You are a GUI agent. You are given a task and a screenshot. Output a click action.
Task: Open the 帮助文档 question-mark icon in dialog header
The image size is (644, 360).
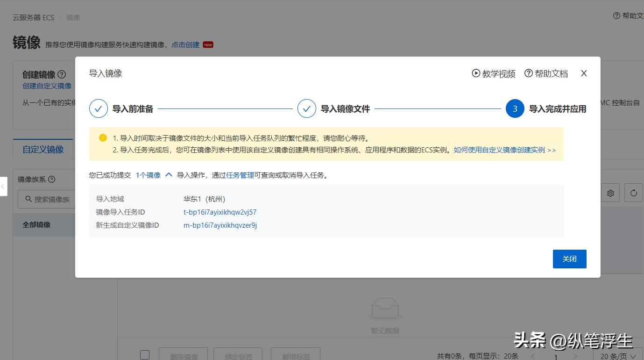coord(528,73)
